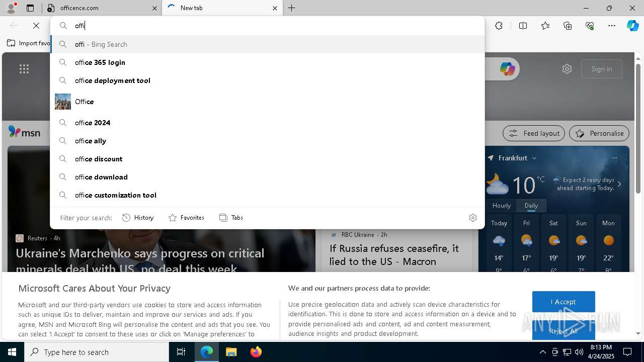644x362 pixels.
Task: Select Sat forecast in weather card
Action: (553, 243)
